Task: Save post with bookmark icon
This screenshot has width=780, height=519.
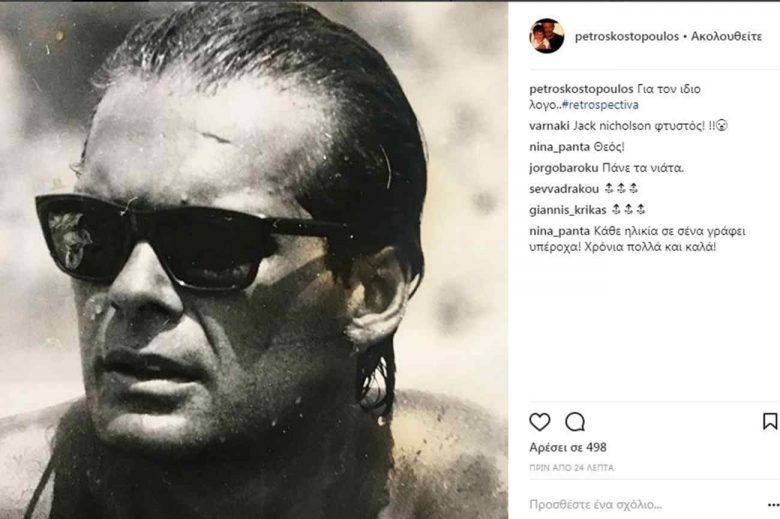Action: [769, 421]
